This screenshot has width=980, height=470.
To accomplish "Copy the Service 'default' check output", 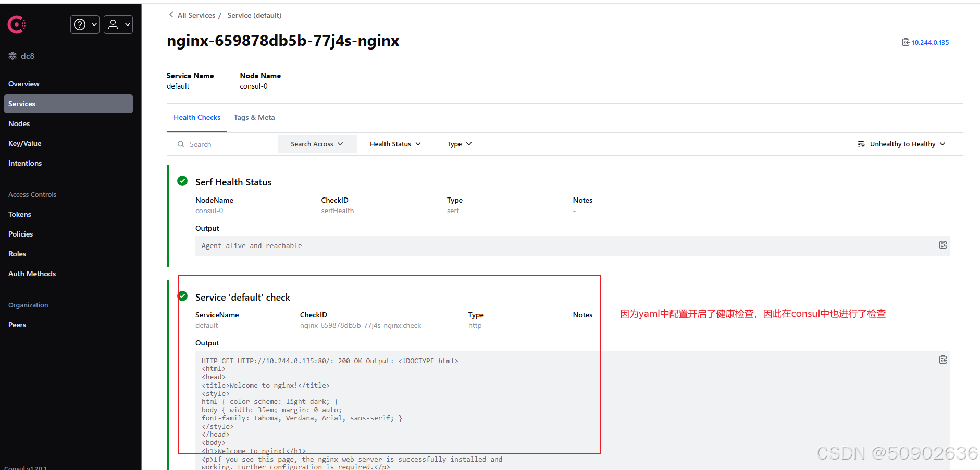I will (x=942, y=359).
